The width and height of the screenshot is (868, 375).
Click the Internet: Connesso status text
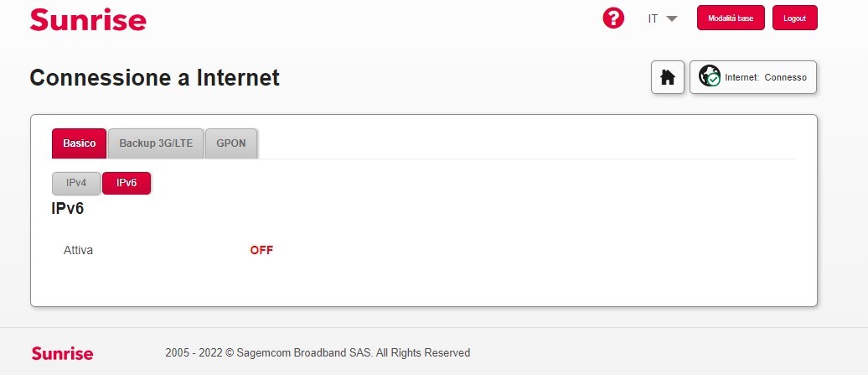pos(765,77)
